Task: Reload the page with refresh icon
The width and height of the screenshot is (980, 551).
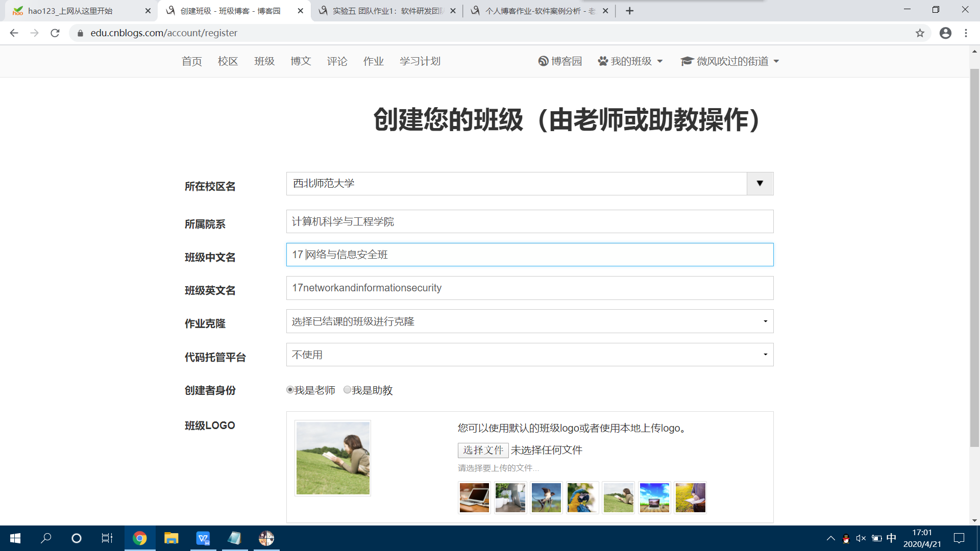Action: tap(55, 33)
